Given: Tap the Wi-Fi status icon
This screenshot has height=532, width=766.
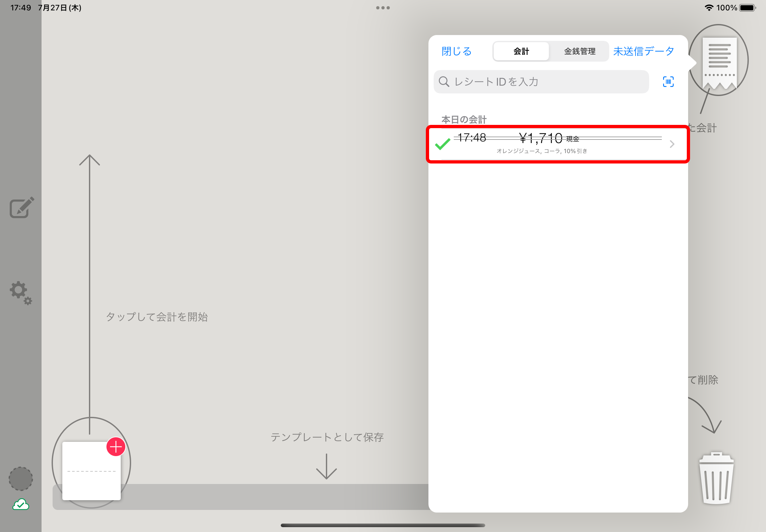Looking at the screenshot, I should 709,8.
